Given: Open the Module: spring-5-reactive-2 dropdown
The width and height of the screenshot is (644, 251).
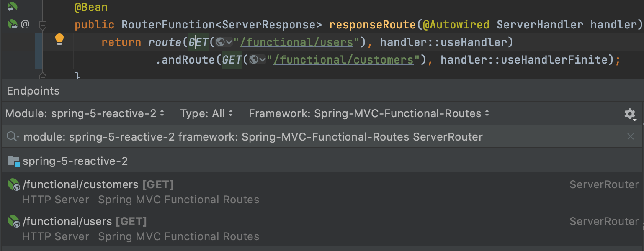Looking at the screenshot, I should 85,113.
